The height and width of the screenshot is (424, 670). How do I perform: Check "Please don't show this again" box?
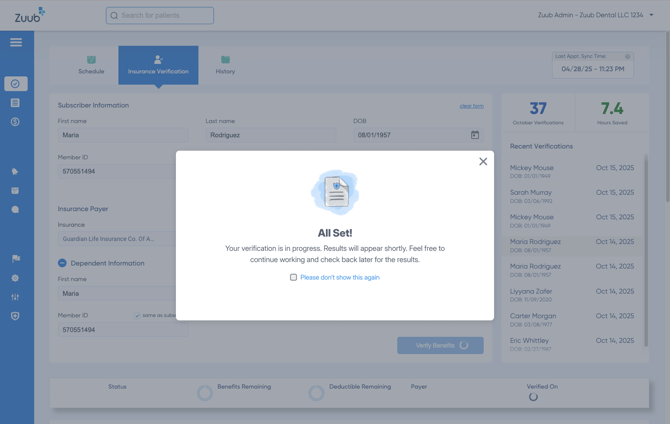pos(293,277)
